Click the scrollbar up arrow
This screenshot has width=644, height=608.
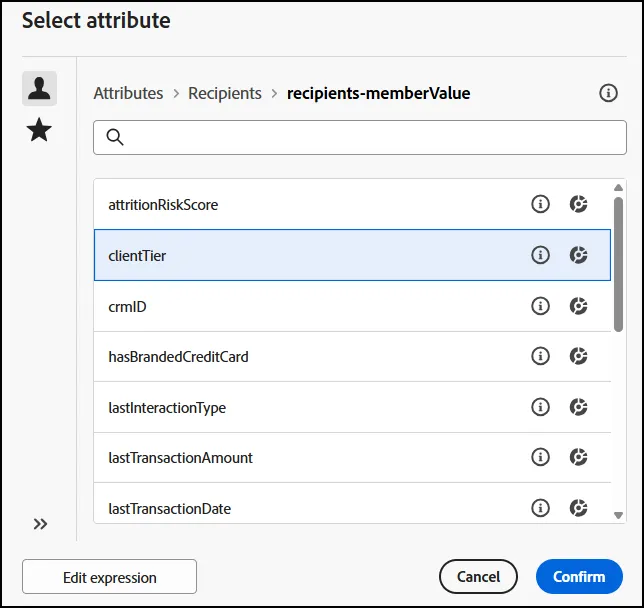(618, 188)
